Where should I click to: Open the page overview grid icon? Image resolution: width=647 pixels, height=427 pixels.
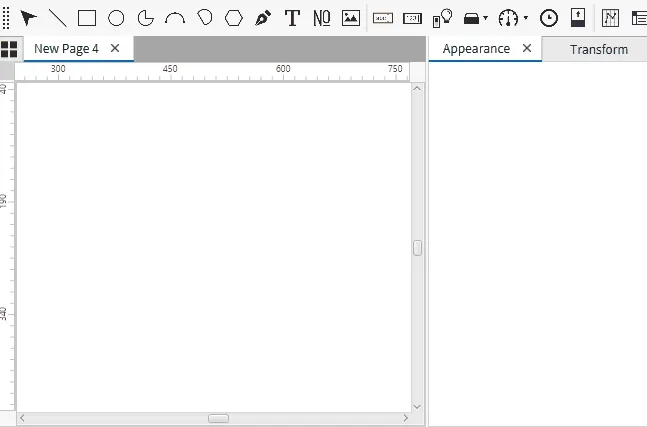point(9,49)
